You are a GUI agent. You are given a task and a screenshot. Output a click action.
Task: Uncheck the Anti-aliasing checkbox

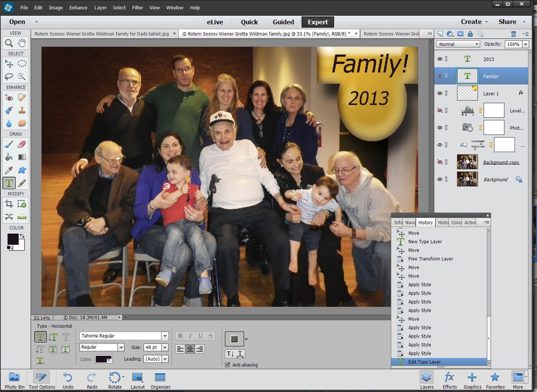227,365
